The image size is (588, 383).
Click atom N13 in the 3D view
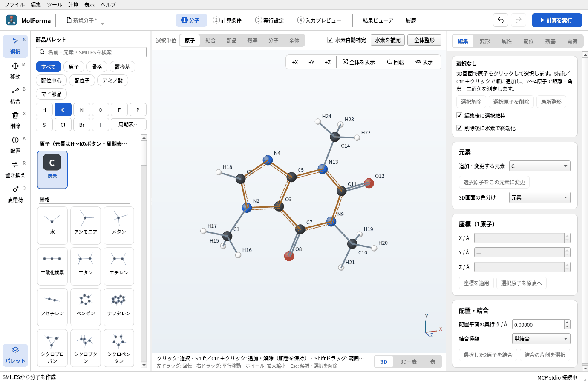coord(323,169)
